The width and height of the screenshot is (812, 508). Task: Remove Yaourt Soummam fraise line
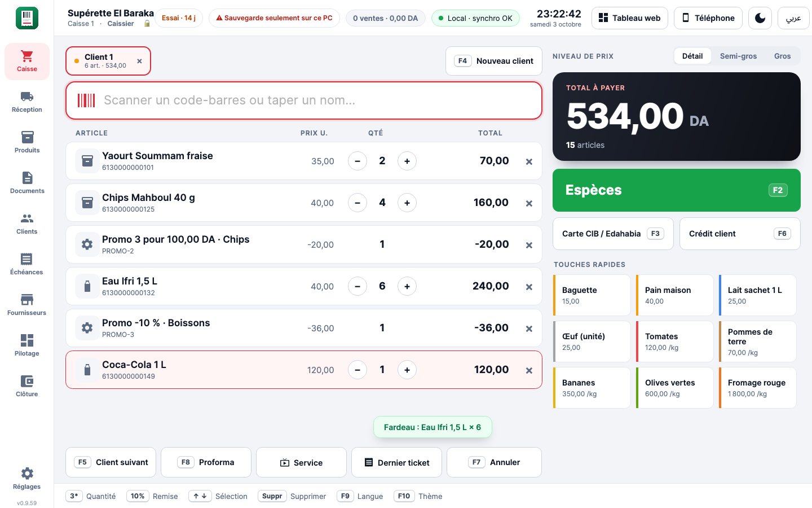(x=529, y=161)
